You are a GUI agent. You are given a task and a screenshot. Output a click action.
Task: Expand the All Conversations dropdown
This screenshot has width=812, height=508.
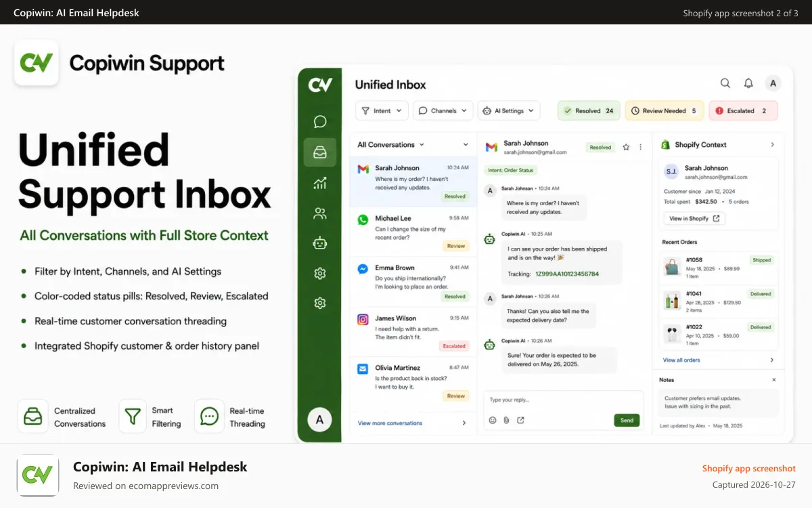[x=391, y=144]
